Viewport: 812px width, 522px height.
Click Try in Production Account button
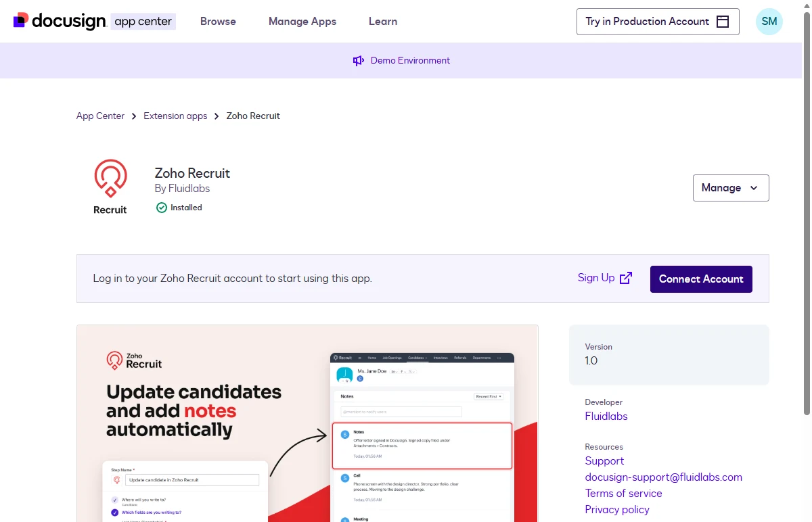click(658, 22)
